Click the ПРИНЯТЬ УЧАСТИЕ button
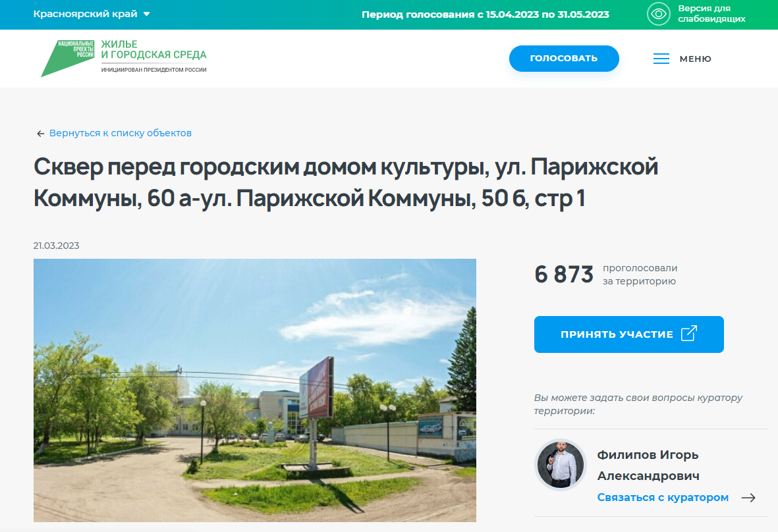This screenshot has width=778, height=532. pos(628,334)
